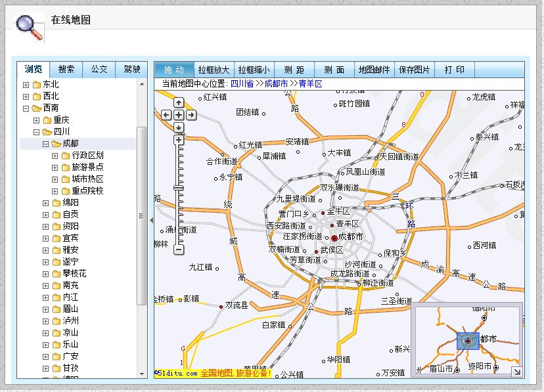
Task: Expand the 绵阳 tree node
Action: [x=45, y=203]
